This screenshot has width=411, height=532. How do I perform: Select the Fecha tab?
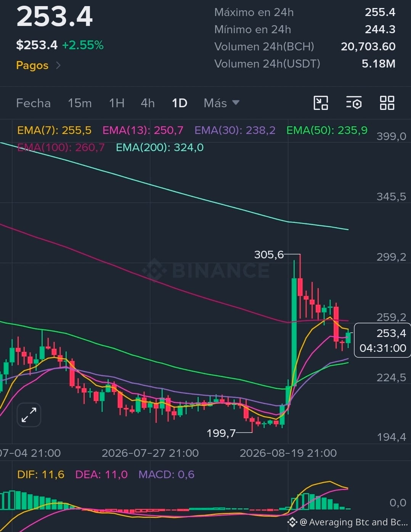pos(33,103)
